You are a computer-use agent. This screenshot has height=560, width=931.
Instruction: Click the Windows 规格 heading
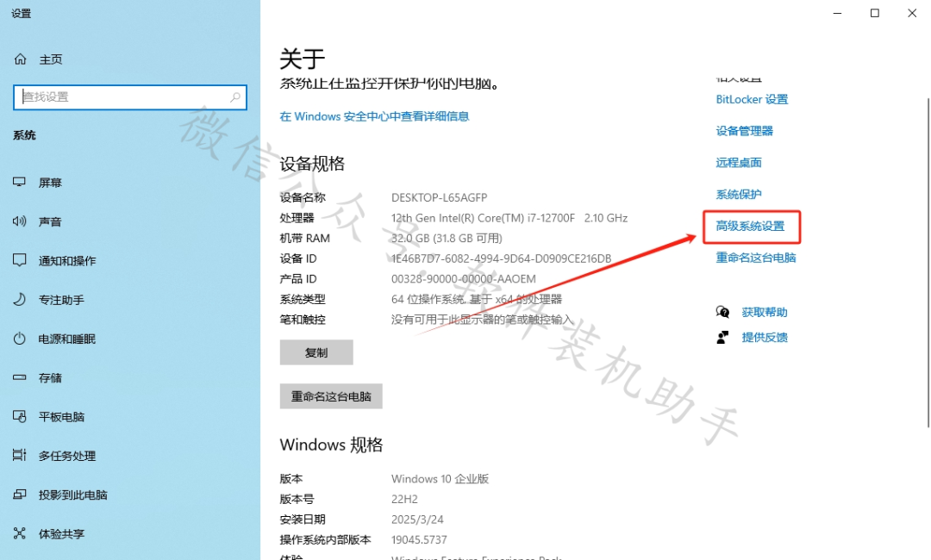(x=331, y=445)
